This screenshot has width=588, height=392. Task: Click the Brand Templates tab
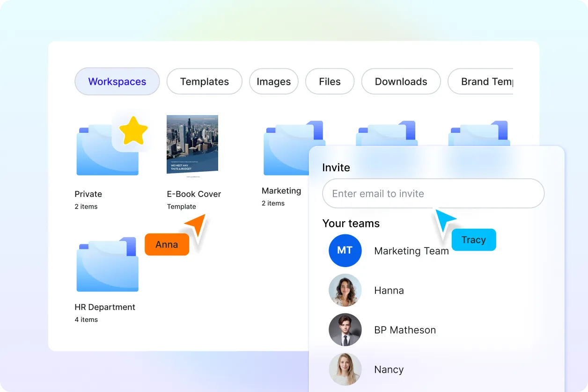(487, 81)
